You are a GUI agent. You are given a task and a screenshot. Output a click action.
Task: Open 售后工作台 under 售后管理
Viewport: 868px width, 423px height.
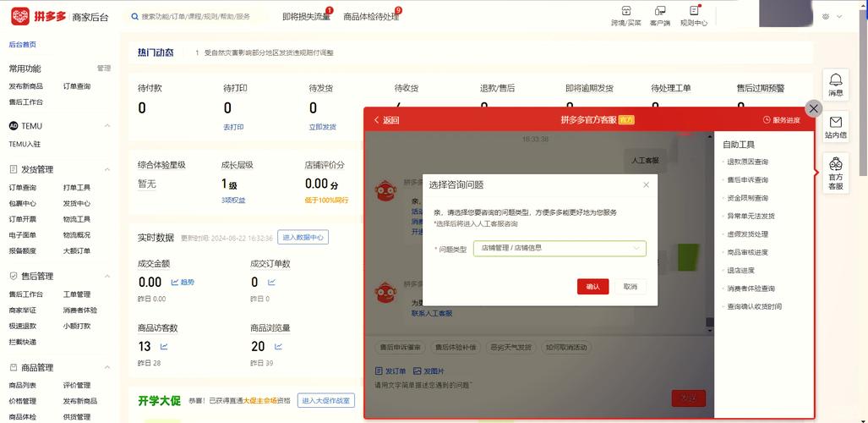tap(25, 294)
